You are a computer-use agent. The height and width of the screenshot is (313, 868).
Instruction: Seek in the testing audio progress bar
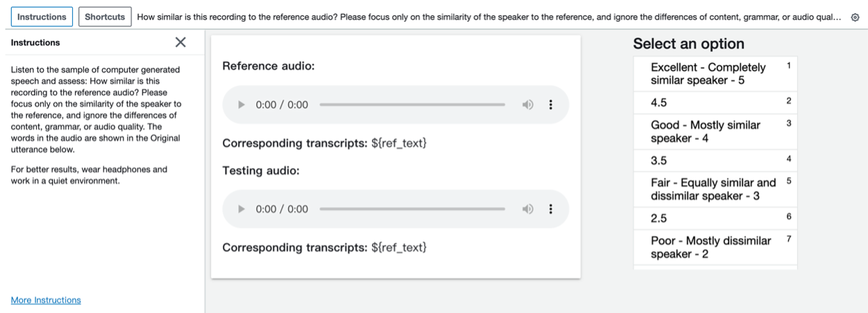click(x=412, y=209)
